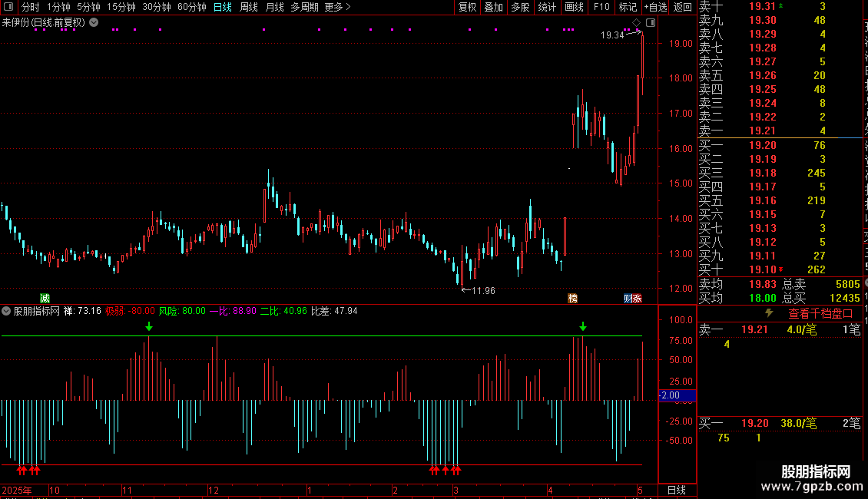Toggle the left sidebar panel icon
The height and width of the screenshot is (499, 868).
coord(8,7)
